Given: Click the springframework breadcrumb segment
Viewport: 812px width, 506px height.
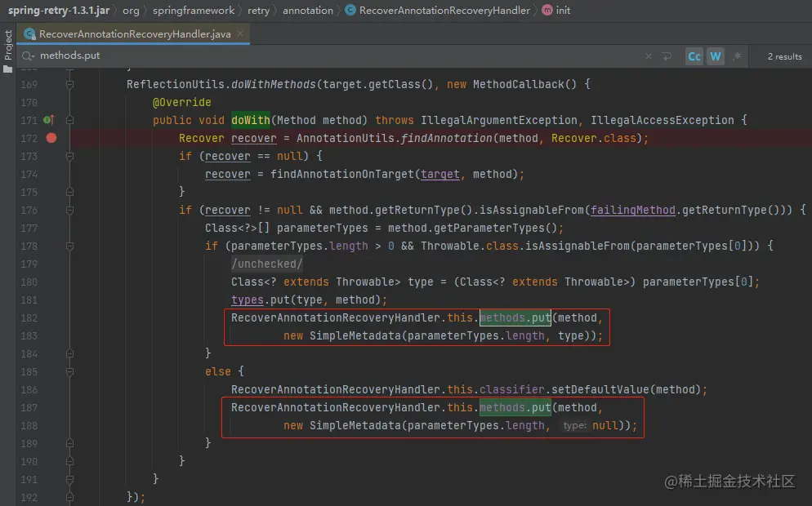Looking at the screenshot, I should pos(194,11).
